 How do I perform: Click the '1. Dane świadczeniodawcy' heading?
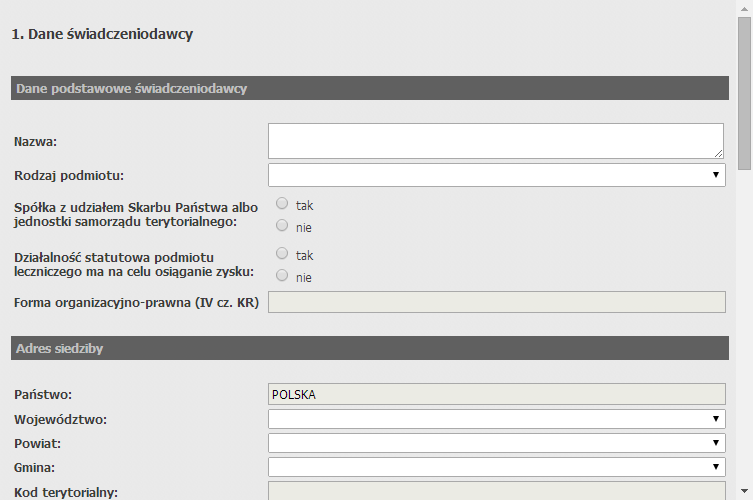102,34
